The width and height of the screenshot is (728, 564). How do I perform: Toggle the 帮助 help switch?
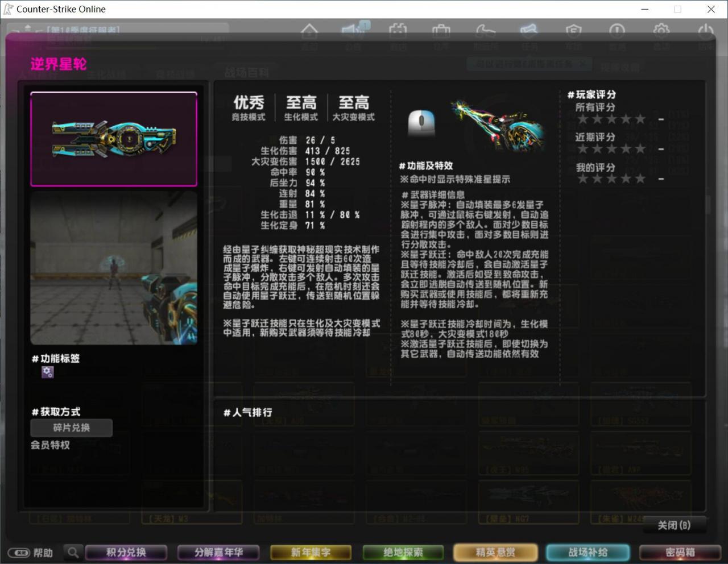(x=19, y=553)
